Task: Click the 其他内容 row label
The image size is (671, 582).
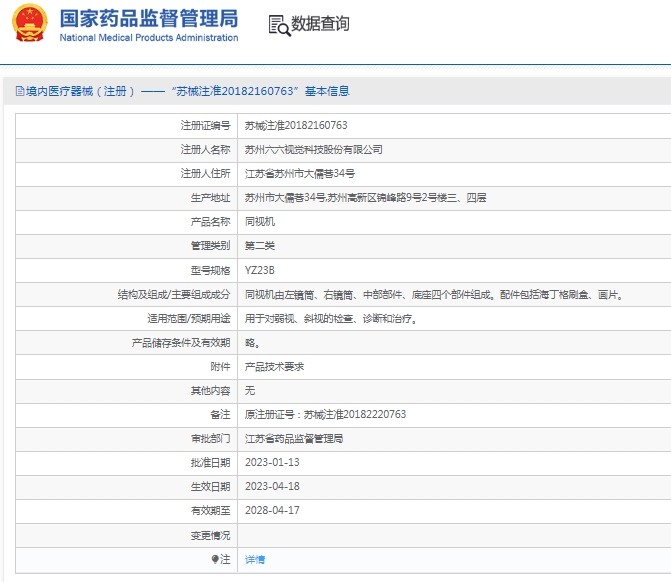Action: point(211,390)
